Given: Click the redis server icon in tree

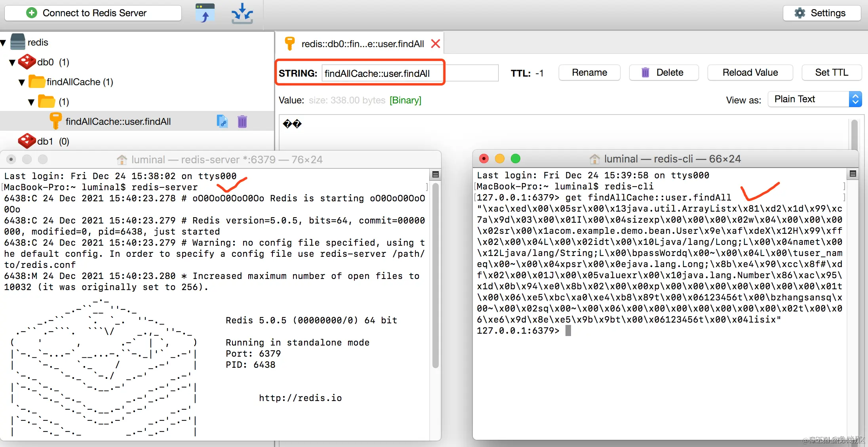Looking at the screenshot, I should [18, 42].
